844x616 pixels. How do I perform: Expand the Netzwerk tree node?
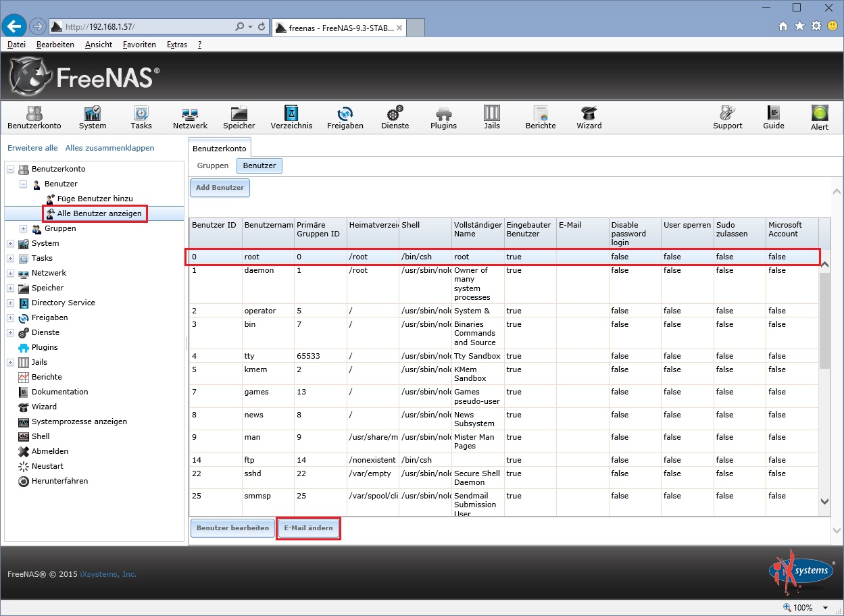coord(10,273)
